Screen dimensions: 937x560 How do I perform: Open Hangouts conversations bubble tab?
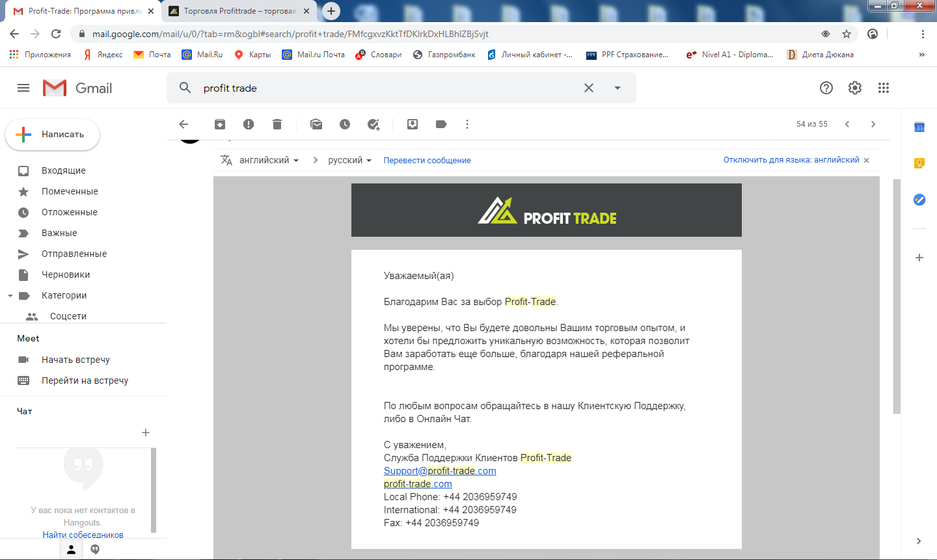pyautogui.click(x=95, y=550)
